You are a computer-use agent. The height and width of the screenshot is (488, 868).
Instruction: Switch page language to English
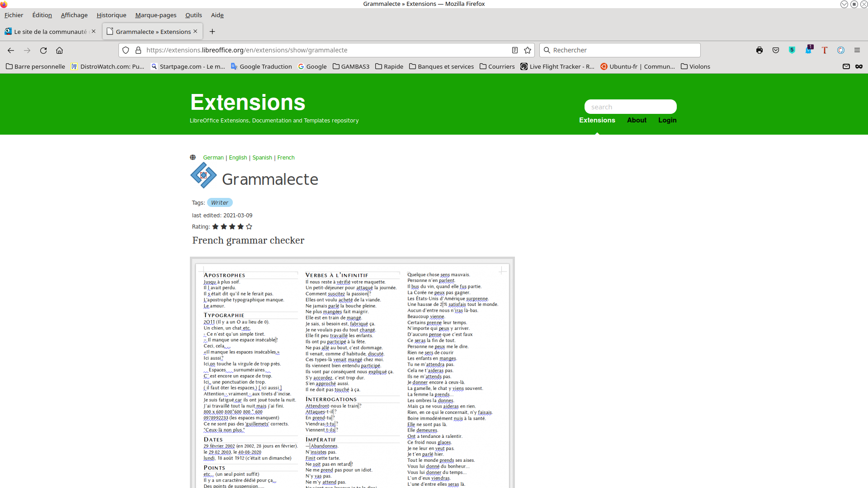238,158
